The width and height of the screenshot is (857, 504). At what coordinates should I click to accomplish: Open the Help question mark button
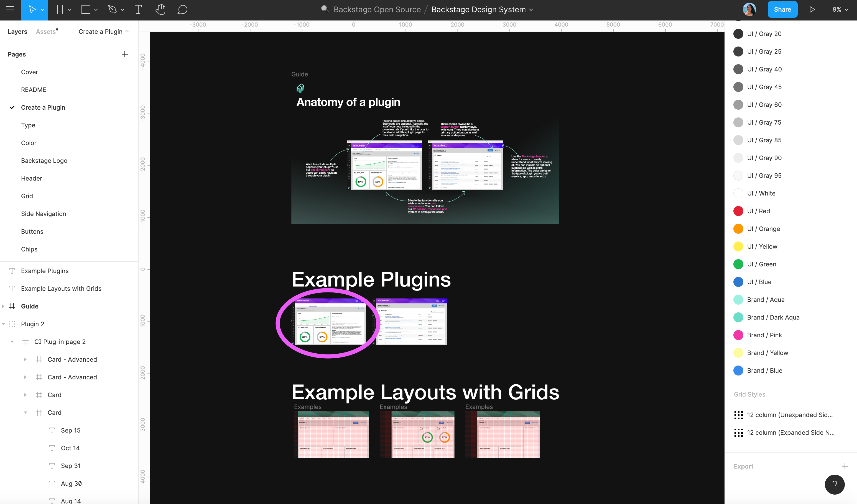(835, 485)
